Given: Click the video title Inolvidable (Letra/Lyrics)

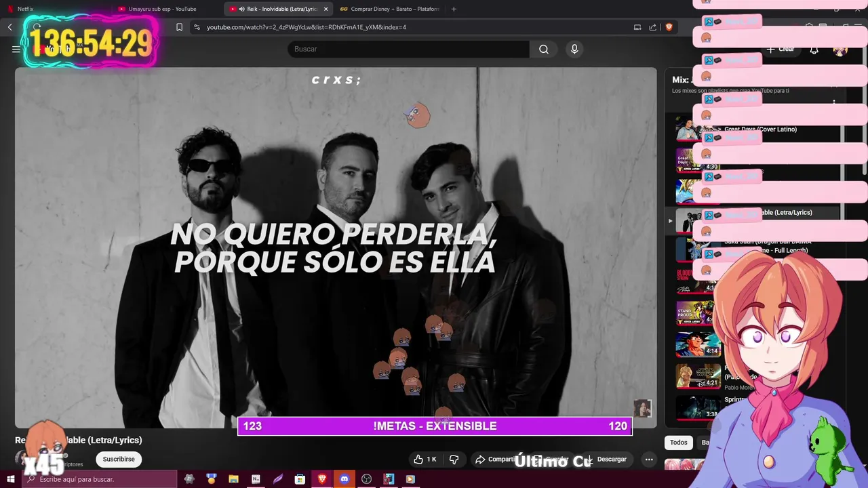Looking at the screenshot, I should pos(79,440).
